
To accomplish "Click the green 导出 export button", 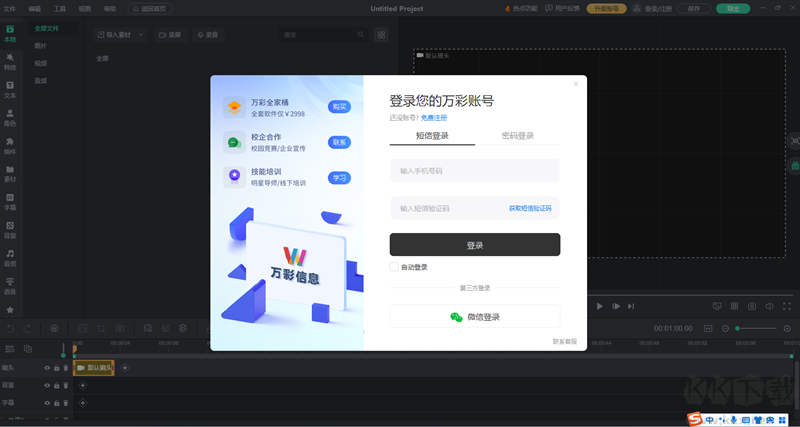I will [733, 9].
